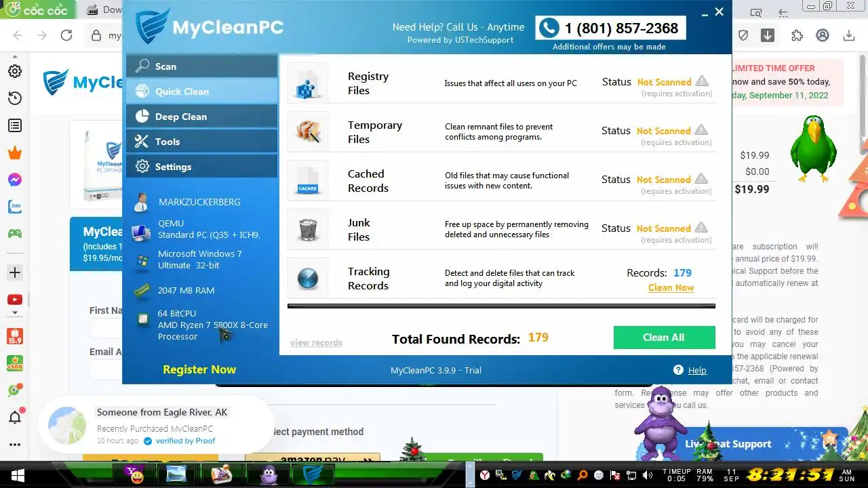Open the Deep Clean section
The image size is (868, 488).
201,117
